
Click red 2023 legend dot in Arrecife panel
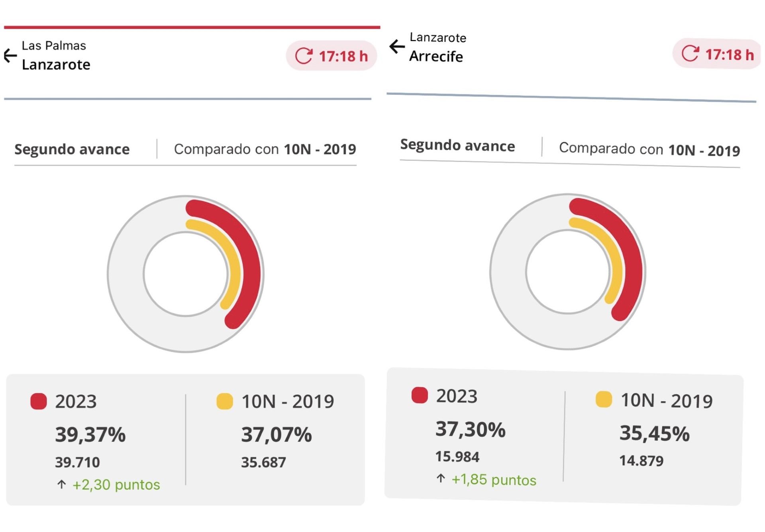420,395
